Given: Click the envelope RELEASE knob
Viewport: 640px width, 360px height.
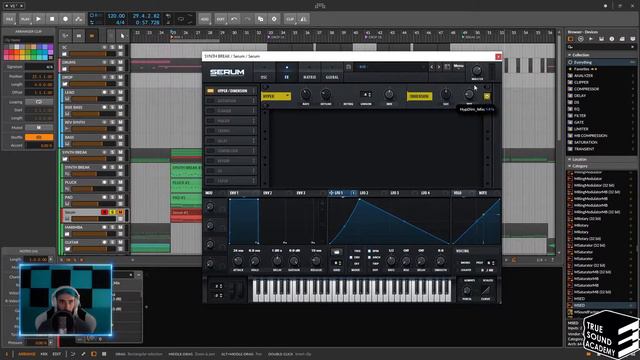Looking at the screenshot, I should [x=316, y=261].
